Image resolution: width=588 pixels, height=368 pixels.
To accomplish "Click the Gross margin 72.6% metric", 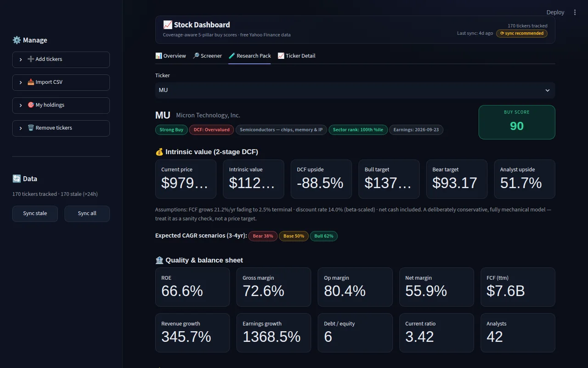I will (274, 287).
